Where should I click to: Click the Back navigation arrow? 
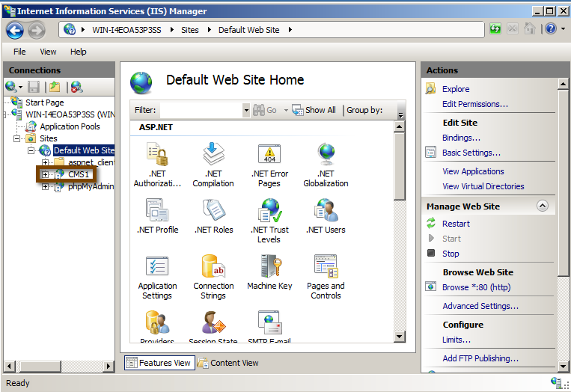pyautogui.click(x=15, y=30)
